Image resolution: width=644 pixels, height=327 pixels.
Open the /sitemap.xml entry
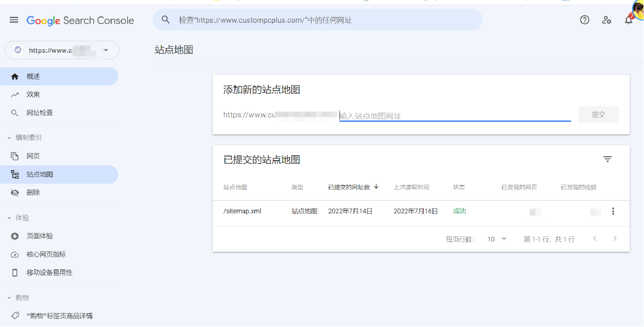click(242, 211)
